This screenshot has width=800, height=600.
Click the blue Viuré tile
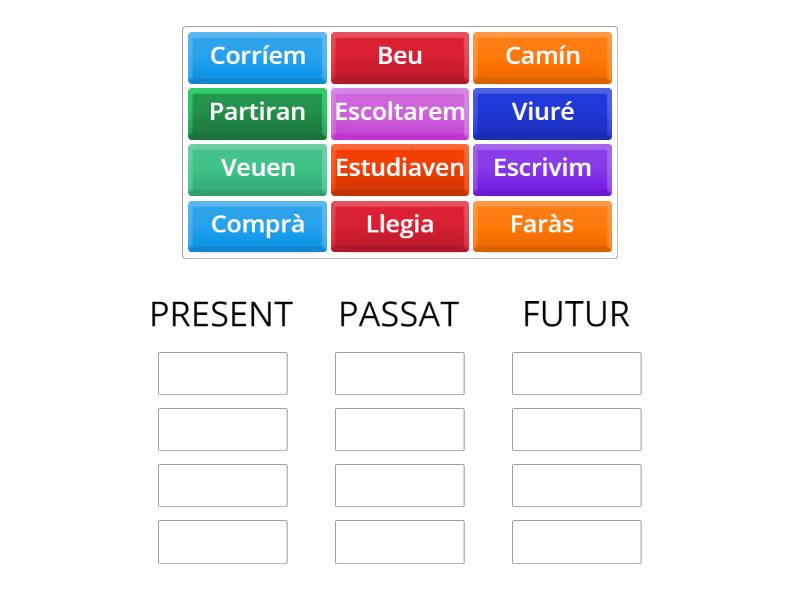click(542, 113)
